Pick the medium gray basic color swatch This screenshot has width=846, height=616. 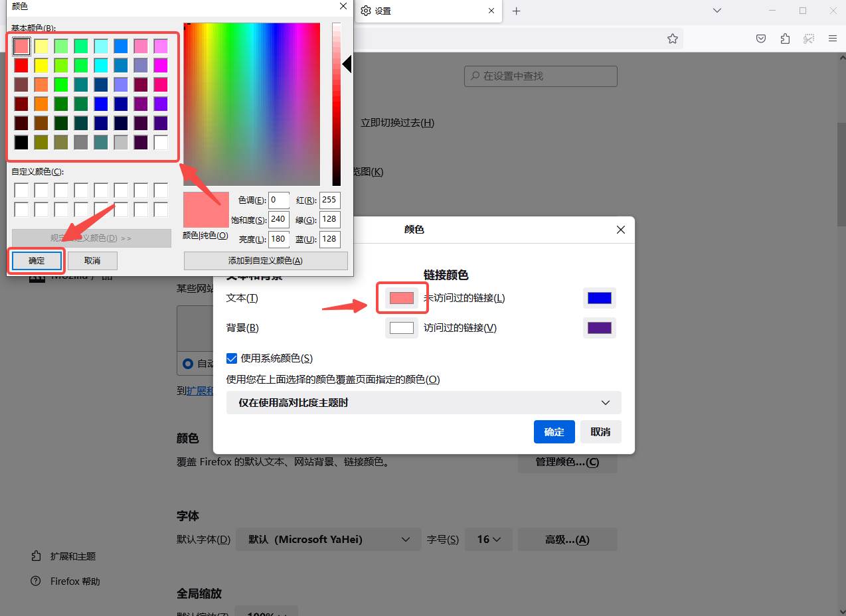81,142
